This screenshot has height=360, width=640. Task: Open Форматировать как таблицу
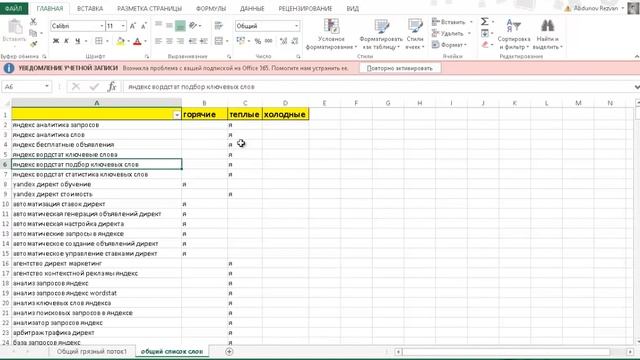[x=381, y=34]
